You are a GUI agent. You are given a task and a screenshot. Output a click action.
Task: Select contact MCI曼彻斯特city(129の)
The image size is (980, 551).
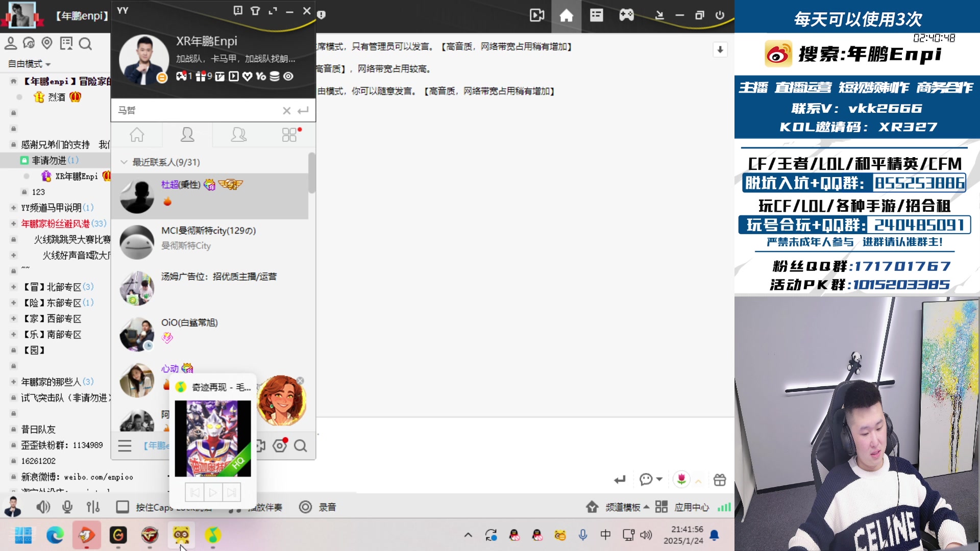pos(210,242)
